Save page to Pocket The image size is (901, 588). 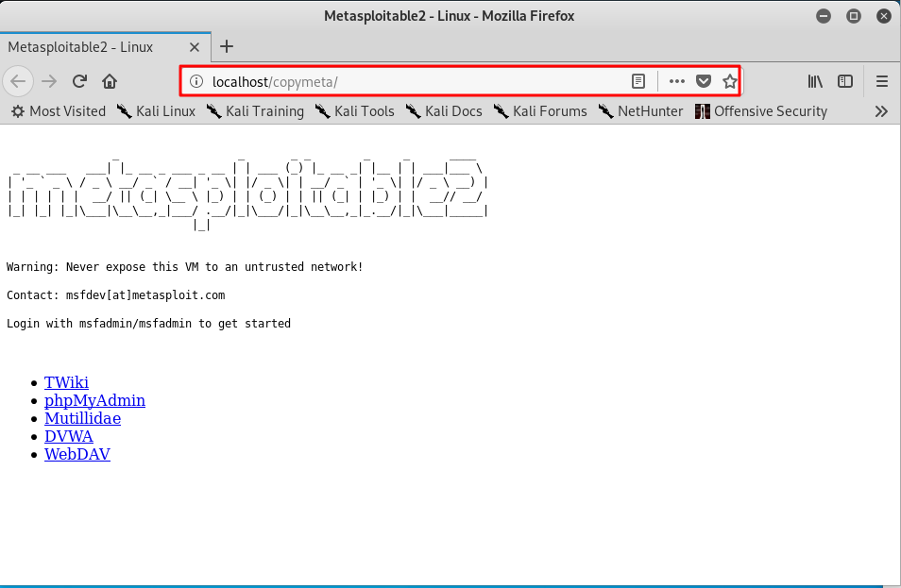pyautogui.click(x=704, y=81)
